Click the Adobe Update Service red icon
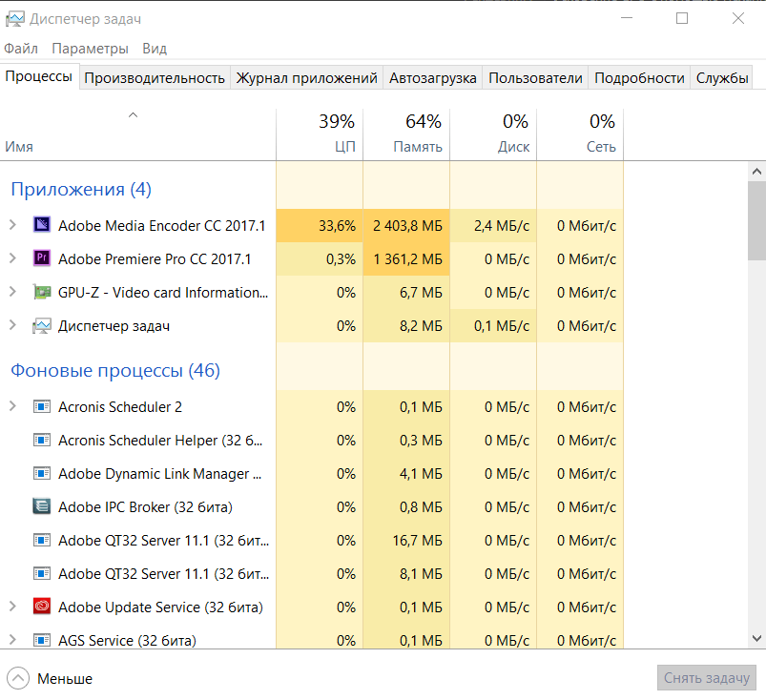Screen dimensions: 766x700 [42, 607]
